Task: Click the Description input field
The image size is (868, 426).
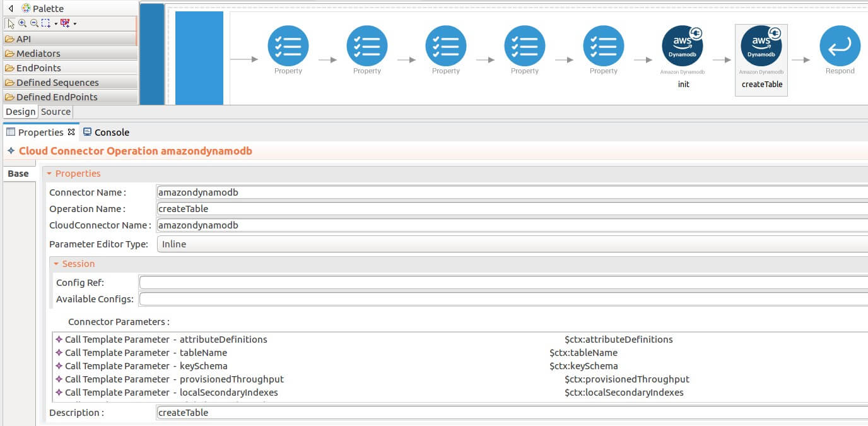Action: 512,413
